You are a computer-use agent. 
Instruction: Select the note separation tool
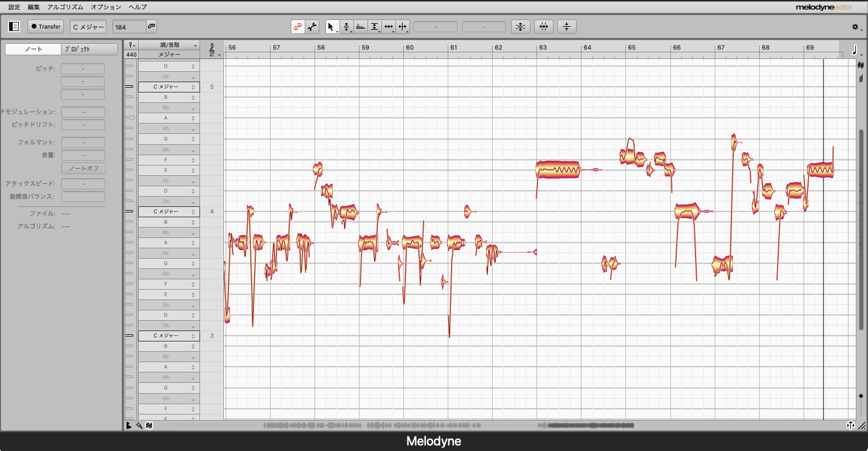click(x=403, y=27)
